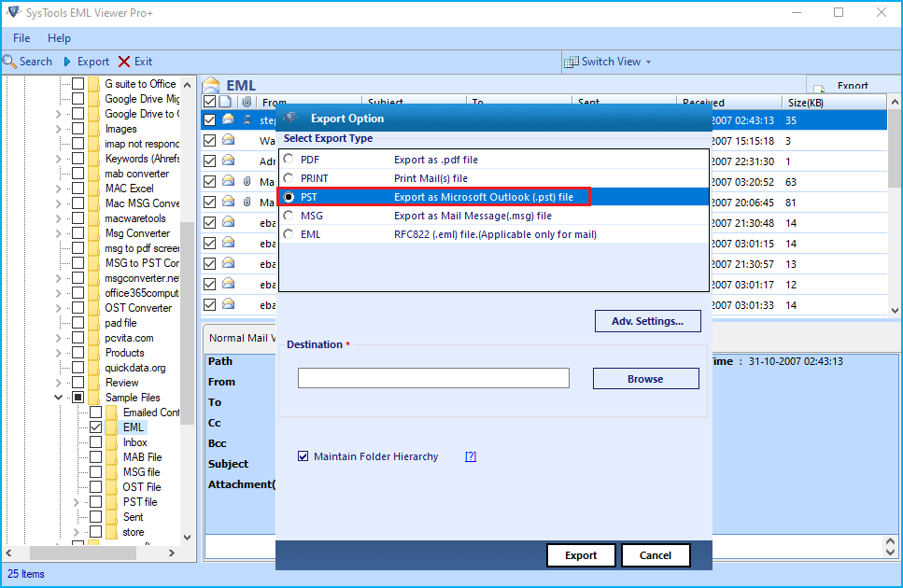This screenshot has height=588, width=903.
Task: Click the envelope icon in the 35 KB row
Action: pos(229,119)
